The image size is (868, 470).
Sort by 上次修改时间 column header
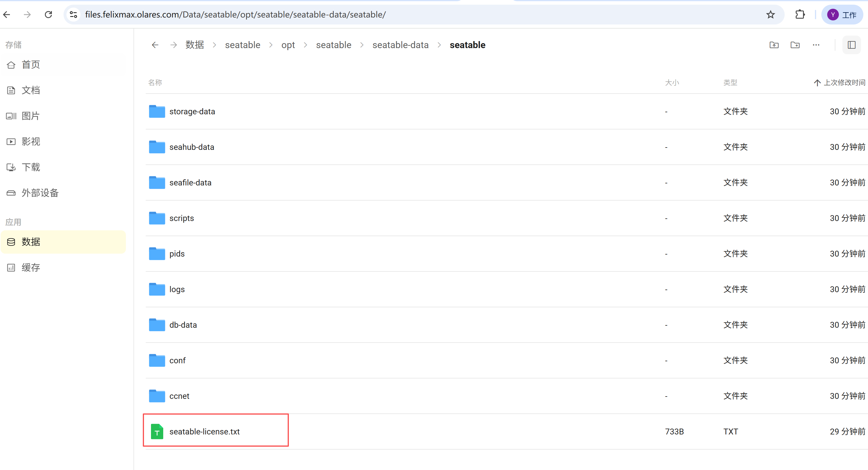pos(844,83)
